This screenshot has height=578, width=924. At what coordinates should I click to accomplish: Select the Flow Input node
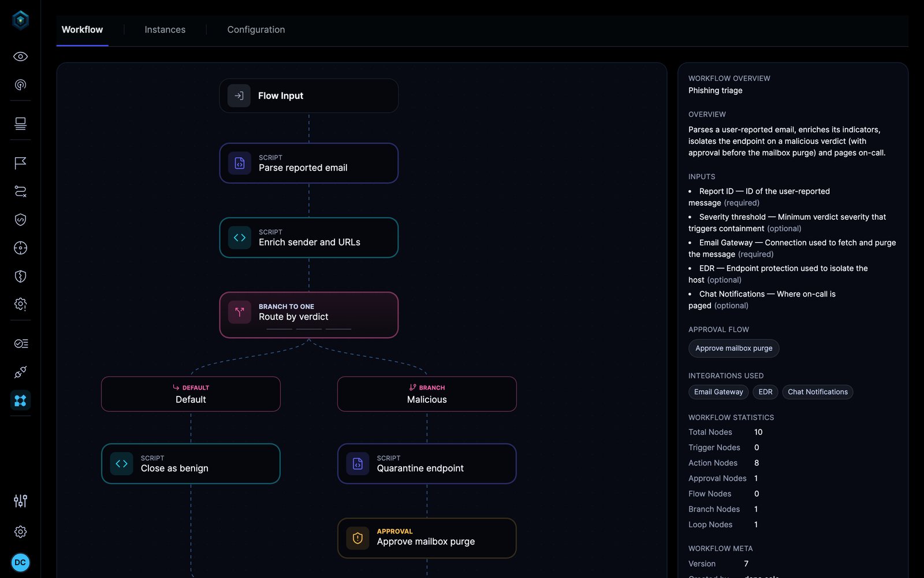click(309, 96)
